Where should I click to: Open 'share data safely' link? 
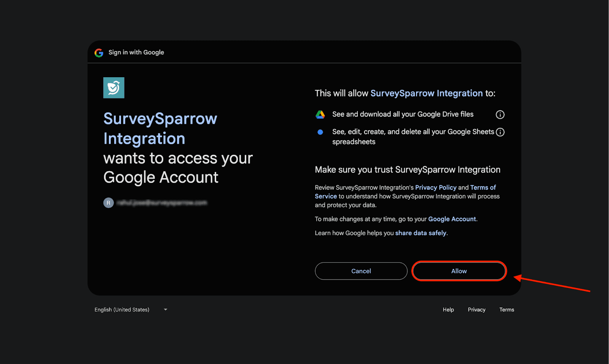click(421, 233)
